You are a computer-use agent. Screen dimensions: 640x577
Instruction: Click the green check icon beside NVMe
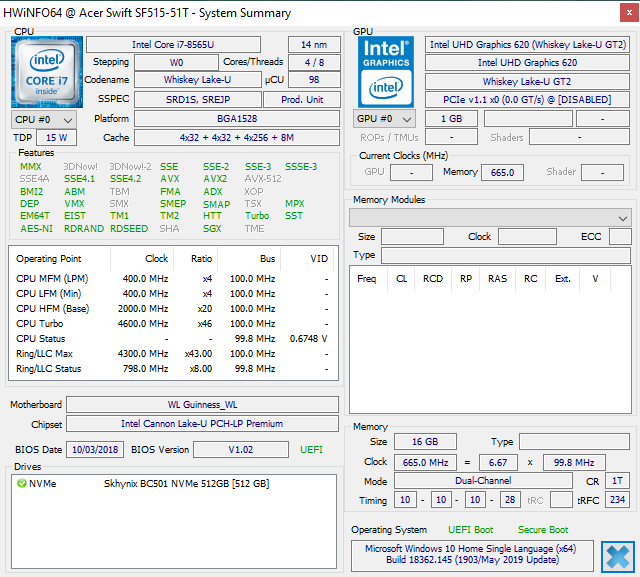pyautogui.click(x=21, y=483)
